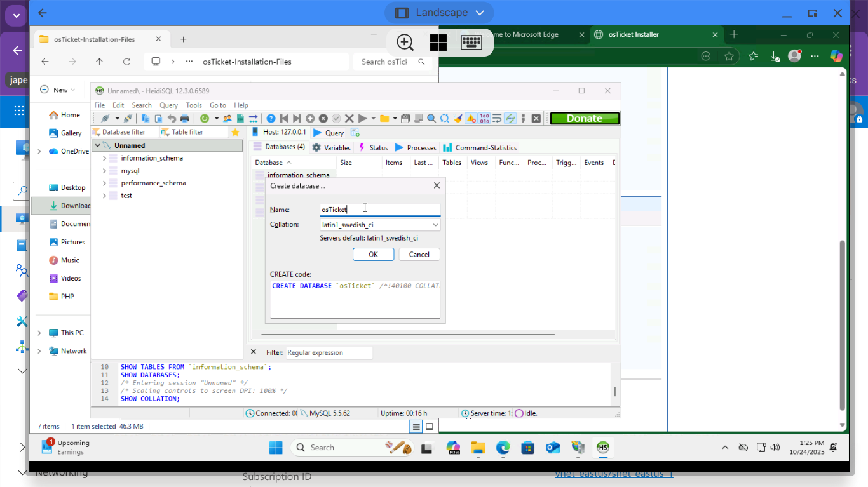Open the File menu in HeidiSQL

[100, 105]
